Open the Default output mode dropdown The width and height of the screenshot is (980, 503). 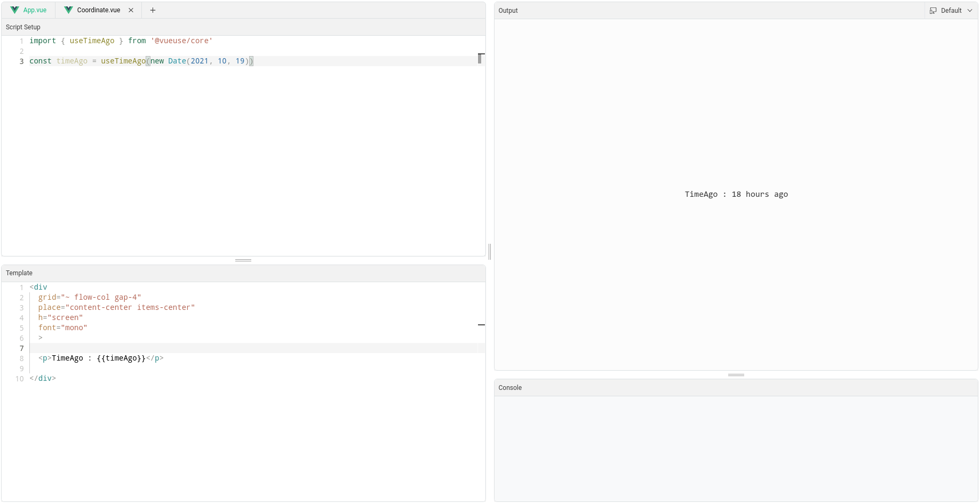click(x=951, y=10)
